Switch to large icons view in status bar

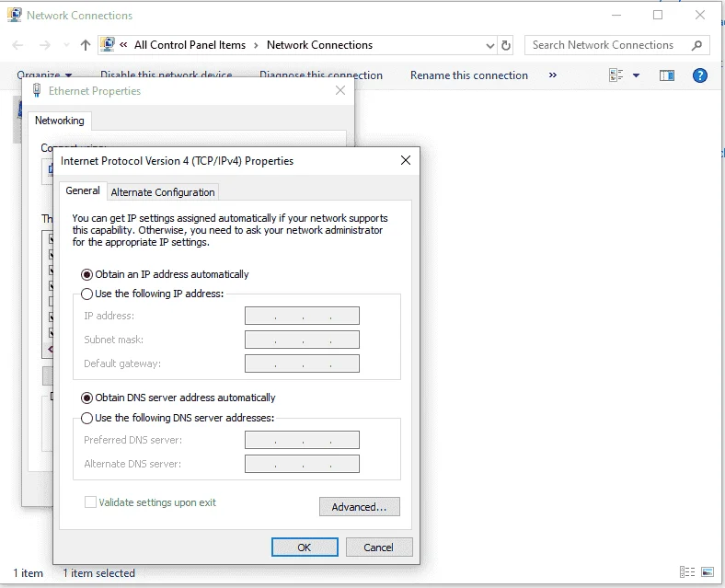(708, 572)
